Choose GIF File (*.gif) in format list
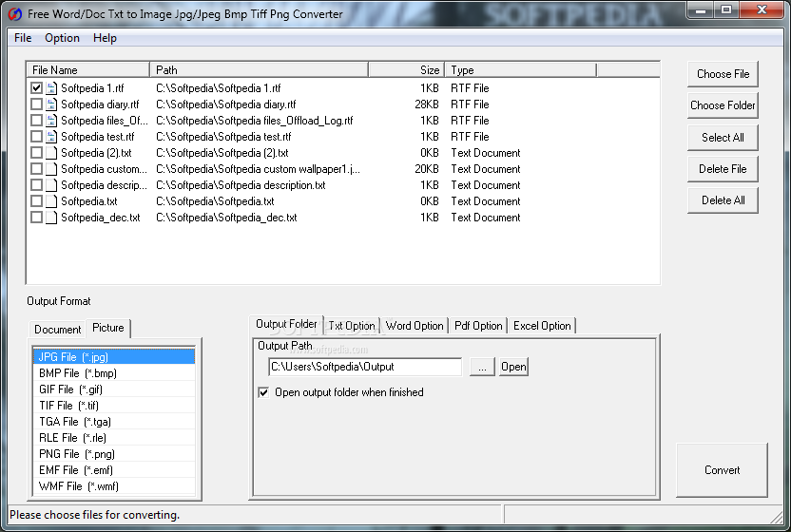The height and width of the screenshot is (532, 791). click(x=114, y=389)
